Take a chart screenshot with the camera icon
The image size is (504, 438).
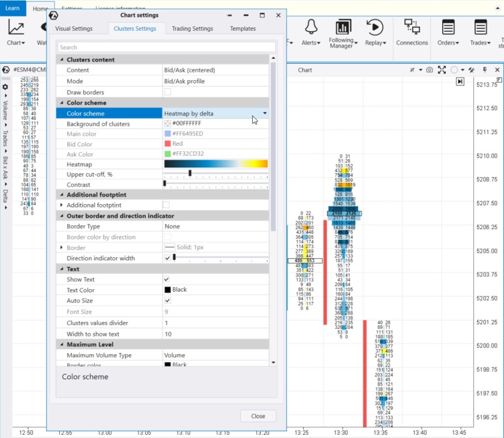click(x=430, y=70)
